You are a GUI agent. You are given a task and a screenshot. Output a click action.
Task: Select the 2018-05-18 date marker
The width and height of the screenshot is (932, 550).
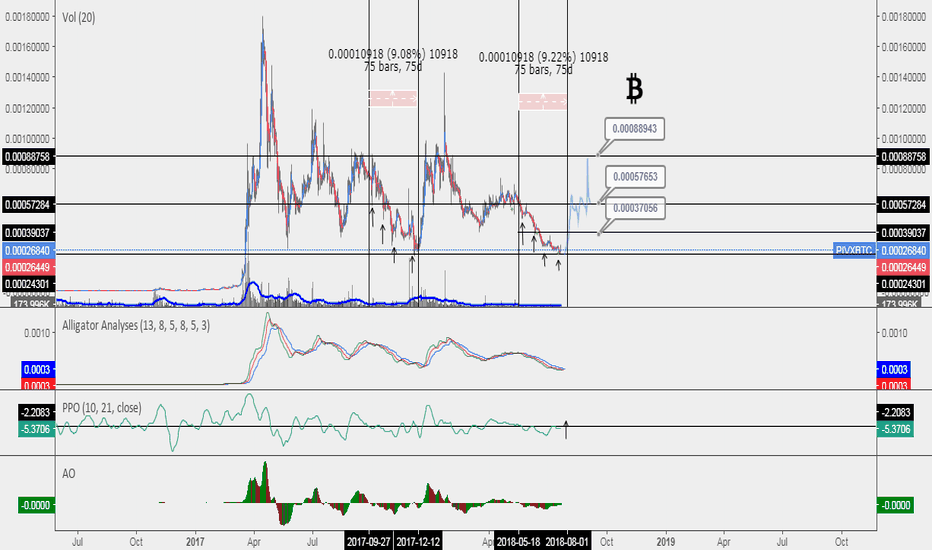tap(518, 542)
